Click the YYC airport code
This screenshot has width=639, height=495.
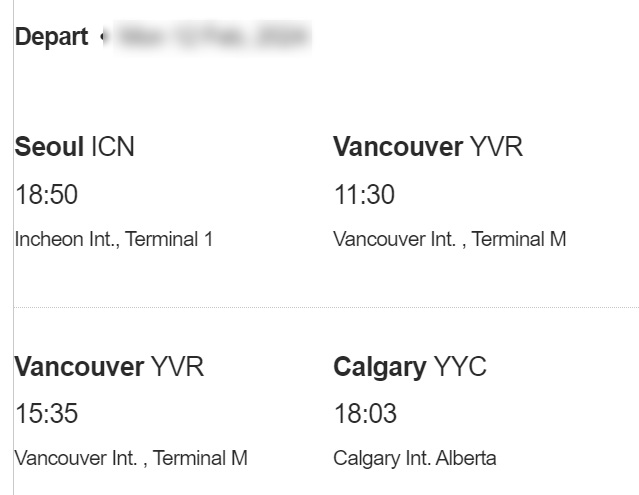click(x=459, y=367)
